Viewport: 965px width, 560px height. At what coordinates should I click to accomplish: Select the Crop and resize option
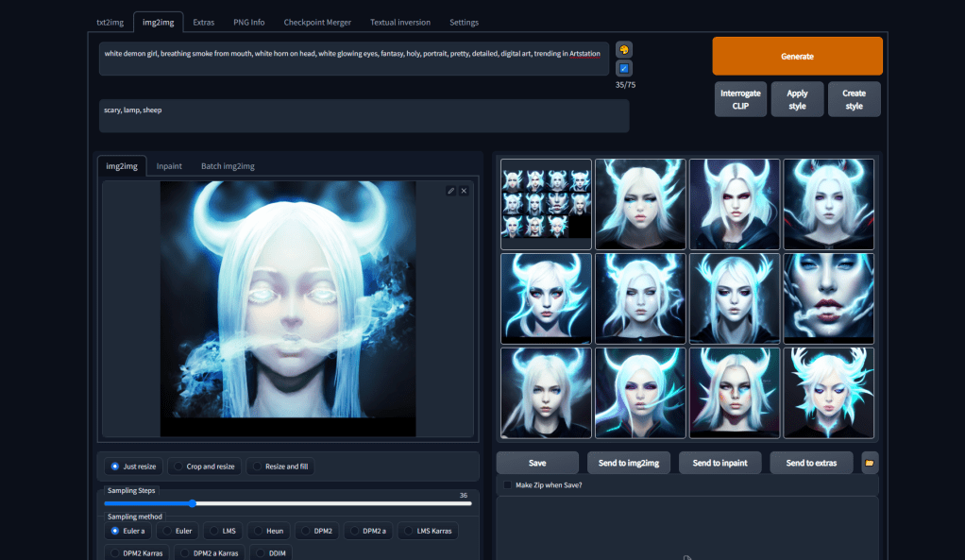[205, 467]
